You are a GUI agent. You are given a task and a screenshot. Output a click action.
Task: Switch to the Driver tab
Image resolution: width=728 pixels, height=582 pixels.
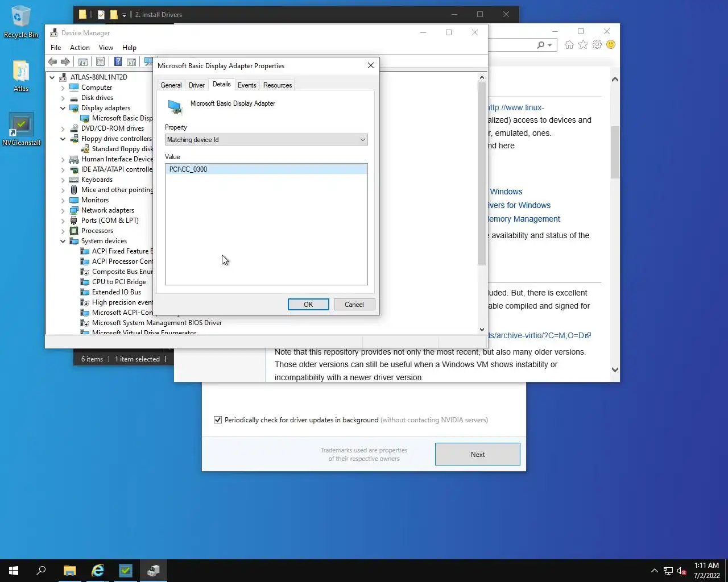pos(197,85)
